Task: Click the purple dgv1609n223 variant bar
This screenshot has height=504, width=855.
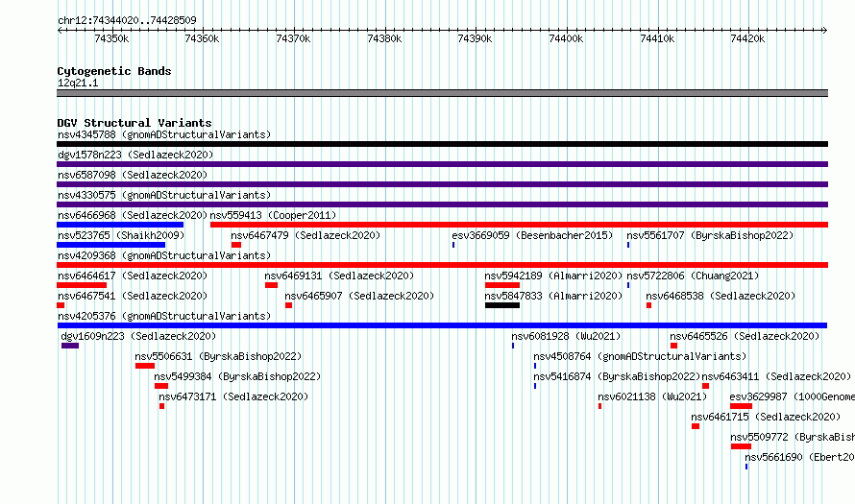Action: pos(70,346)
